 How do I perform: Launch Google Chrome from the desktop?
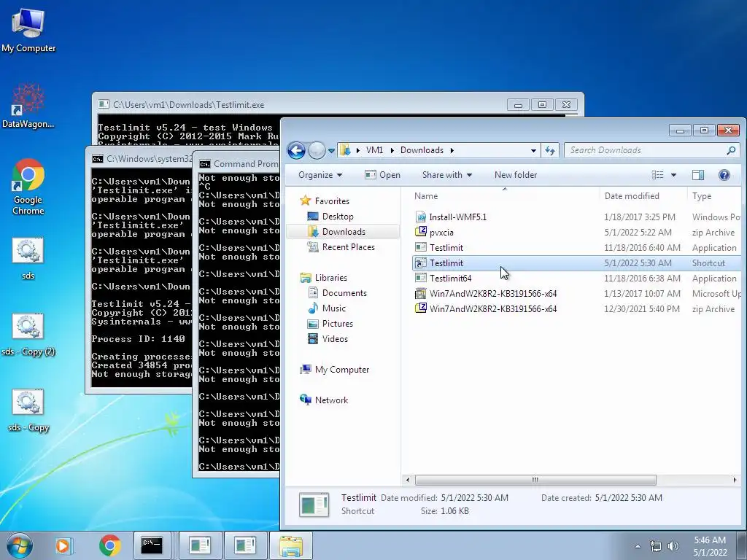28,186
